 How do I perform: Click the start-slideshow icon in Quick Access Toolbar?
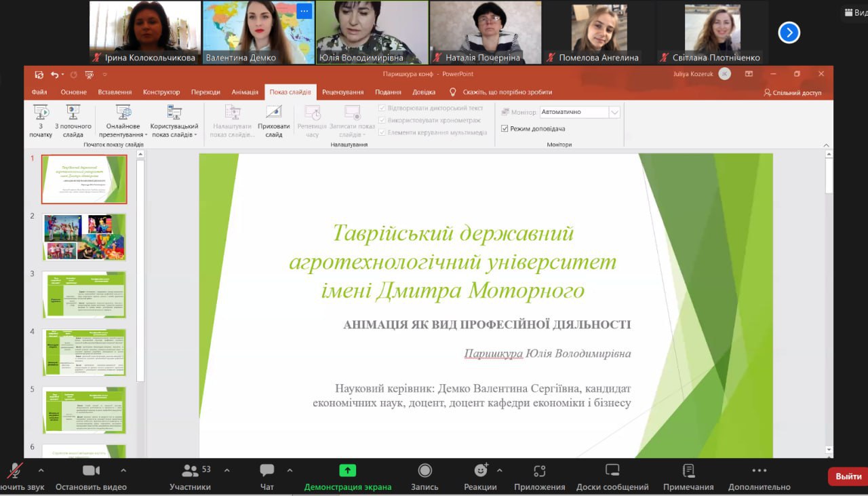(90, 75)
